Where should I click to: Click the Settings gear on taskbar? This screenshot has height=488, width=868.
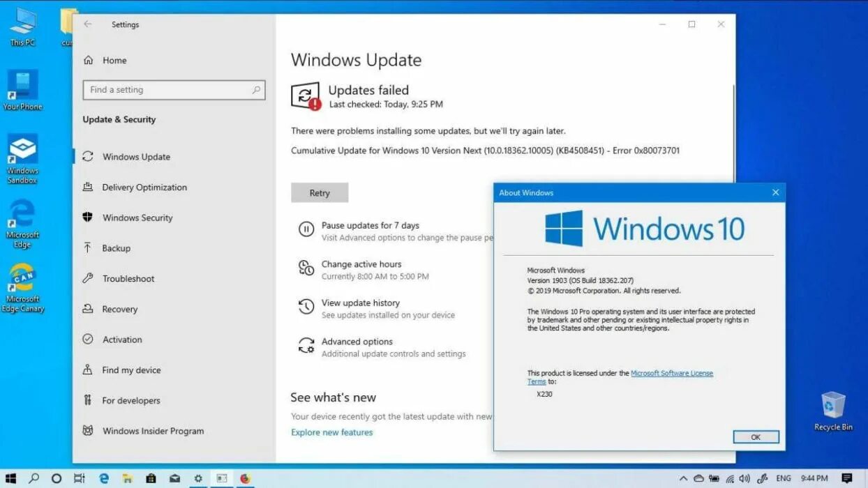coord(198,478)
